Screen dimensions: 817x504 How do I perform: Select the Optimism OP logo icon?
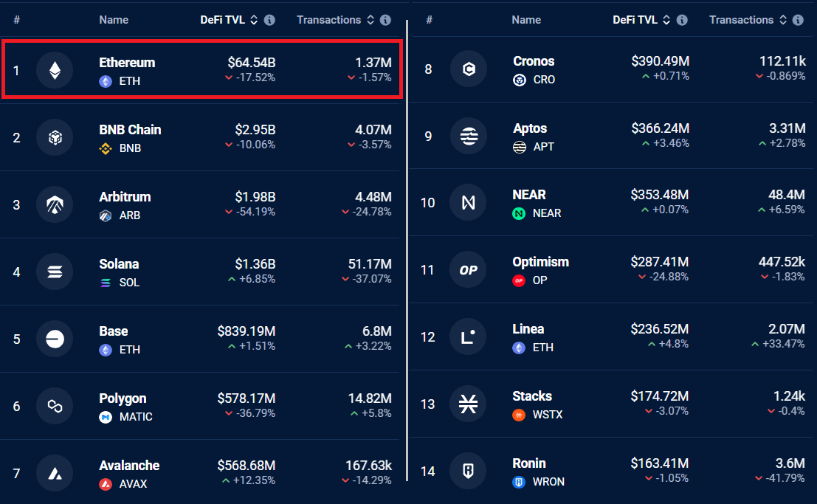(x=468, y=269)
